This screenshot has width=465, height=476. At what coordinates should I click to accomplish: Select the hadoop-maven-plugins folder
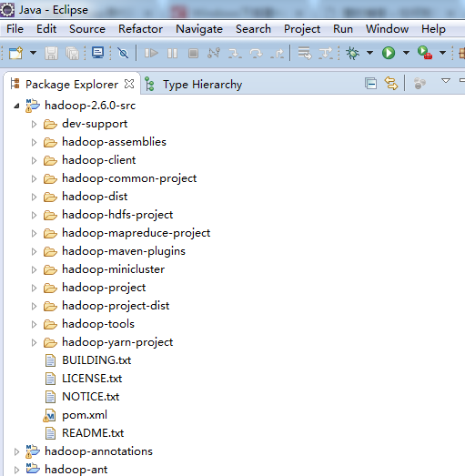coord(124,251)
